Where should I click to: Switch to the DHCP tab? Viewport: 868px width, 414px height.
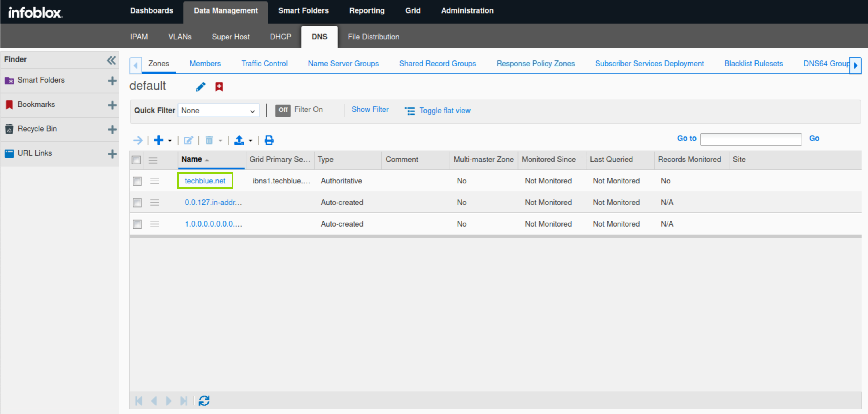(x=280, y=37)
